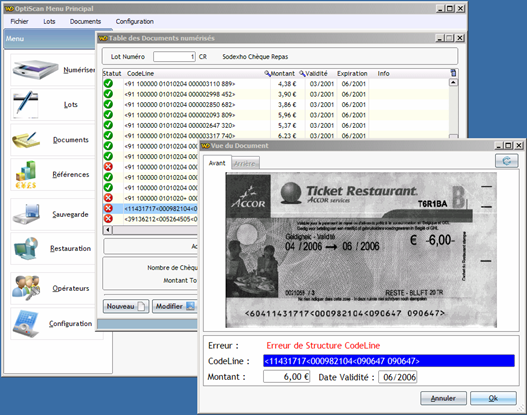The image size is (527, 415).
Task: Open the Lots pen icon in the menu
Action: (25, 105)
